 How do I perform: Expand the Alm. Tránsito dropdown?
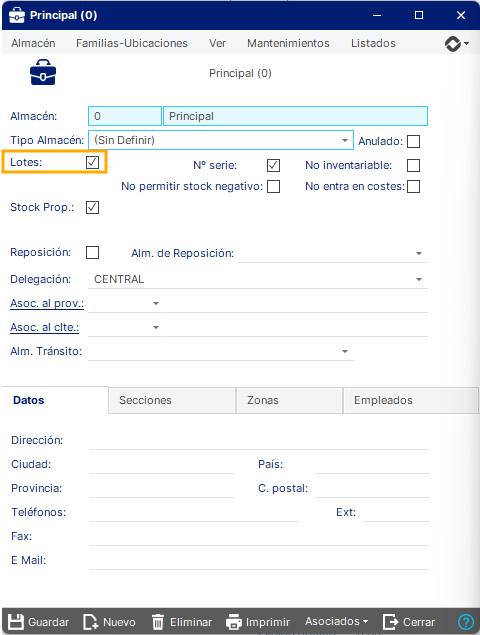pos(345,351)
